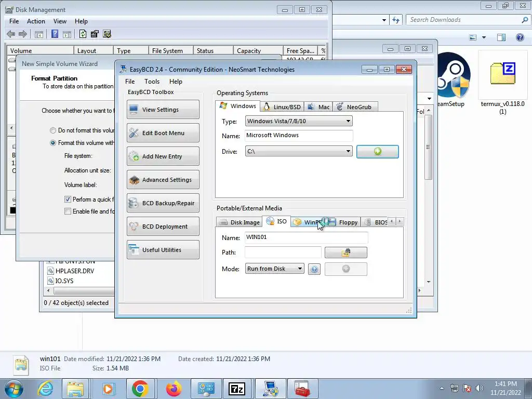This screenshot has width=532, height=399.
Task: Open Explorer help question mark icon
Action: 520,37
